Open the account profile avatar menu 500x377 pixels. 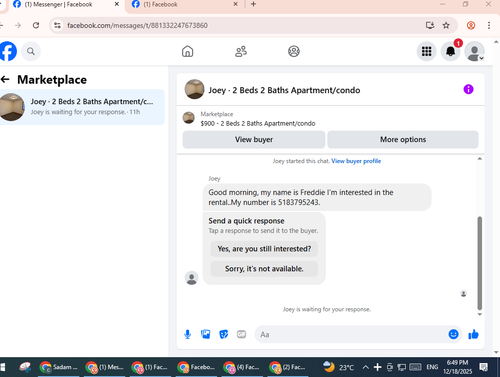click(474, 51)
